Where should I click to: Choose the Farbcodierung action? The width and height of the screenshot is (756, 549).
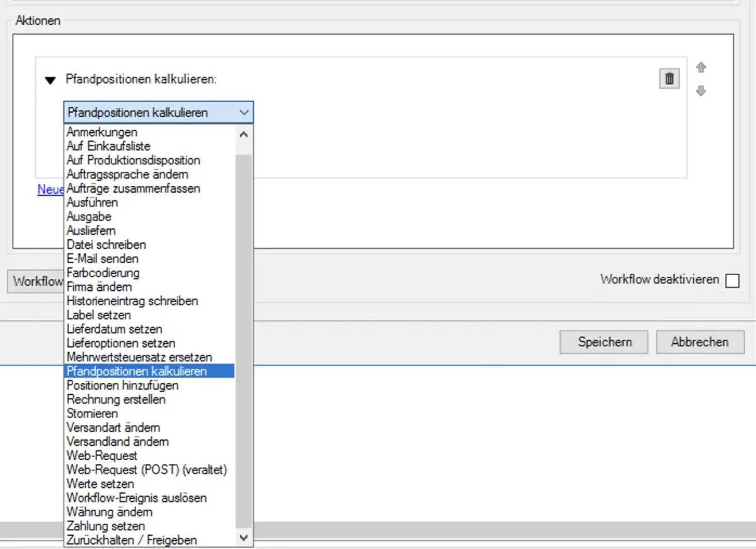(103, 273)
